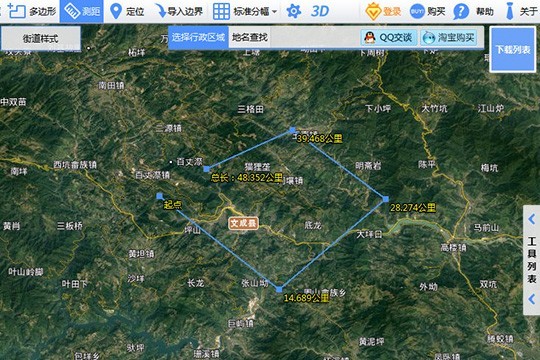Screen dimensions: 540x360
Task: Click the 高楼镇 map label
Action: click(x=453, y=247)
